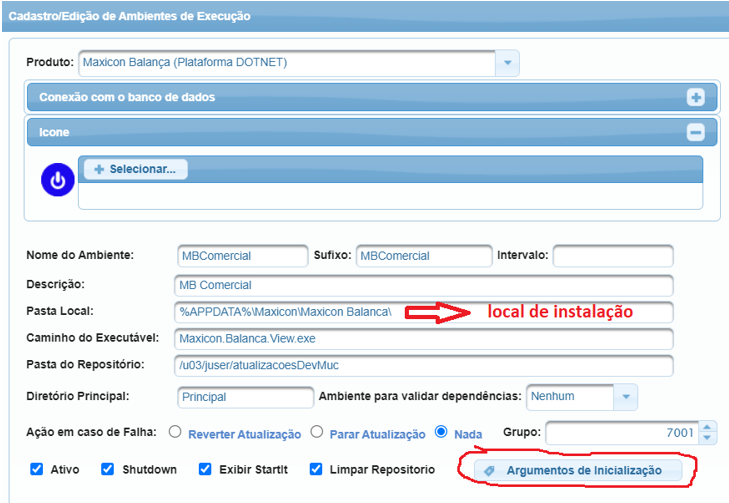Toggle the Shutdown checkbox
This screenshot has width=729, height=503.
pyautogui.click(x=107, y=469)
